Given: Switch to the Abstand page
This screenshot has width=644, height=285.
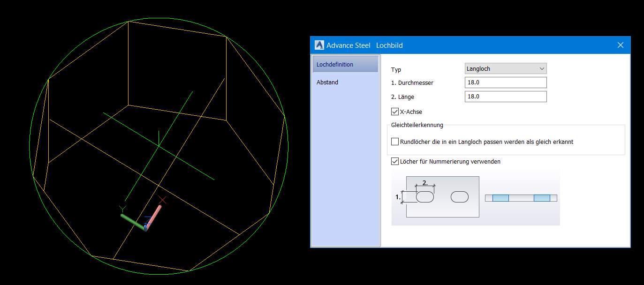Looking at the screenshot, I should click(x=327, y=82).
